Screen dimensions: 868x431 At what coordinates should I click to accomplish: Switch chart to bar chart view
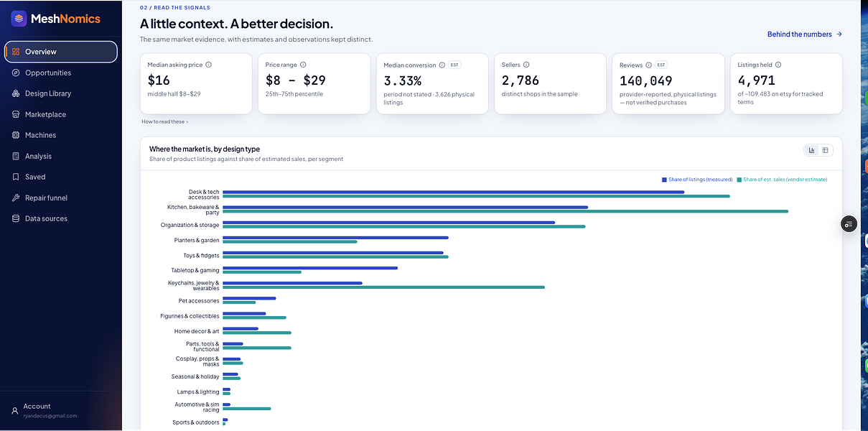tap(812, 150)
